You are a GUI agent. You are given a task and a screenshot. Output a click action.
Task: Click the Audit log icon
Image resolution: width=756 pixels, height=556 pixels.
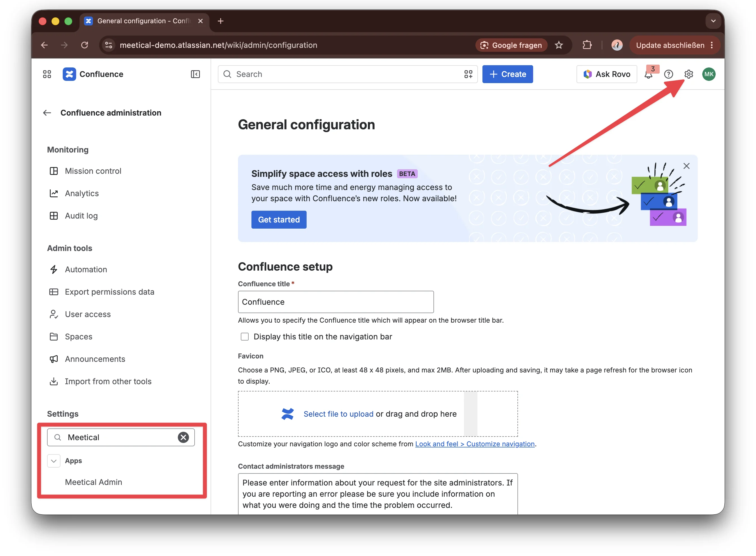click(53, 216)
